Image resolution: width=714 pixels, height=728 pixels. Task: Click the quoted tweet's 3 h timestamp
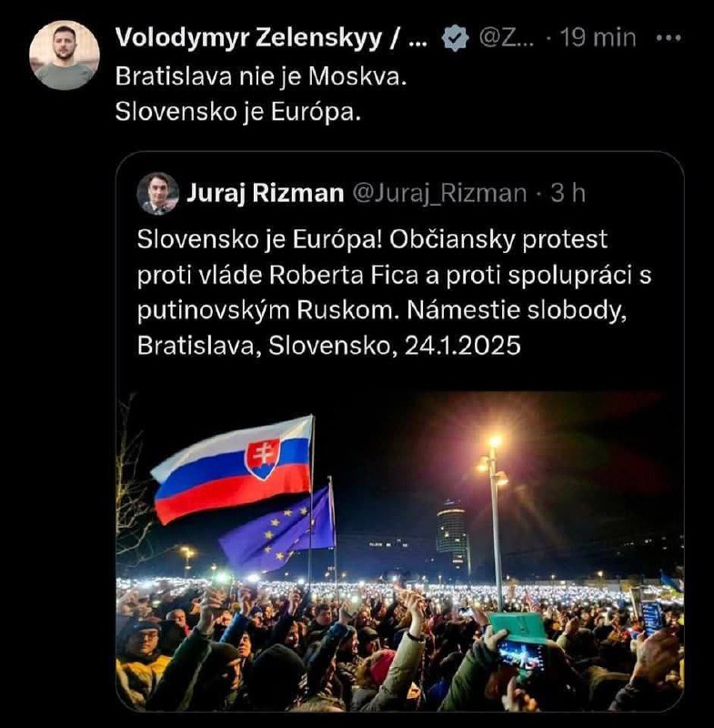(x=568, y=192)
